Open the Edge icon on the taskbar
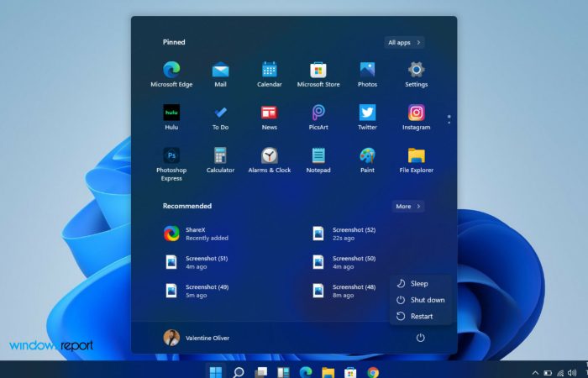 pos(306,372)
